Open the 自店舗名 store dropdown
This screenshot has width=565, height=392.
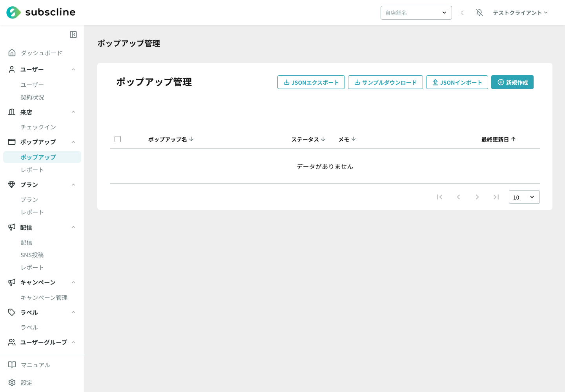coord(416,13)
